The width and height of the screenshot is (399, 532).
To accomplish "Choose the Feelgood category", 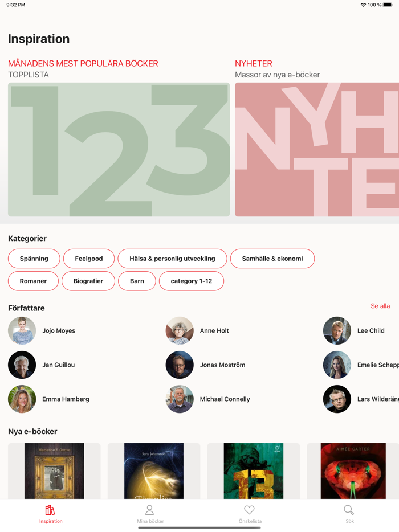I will [x=88, y=259].
